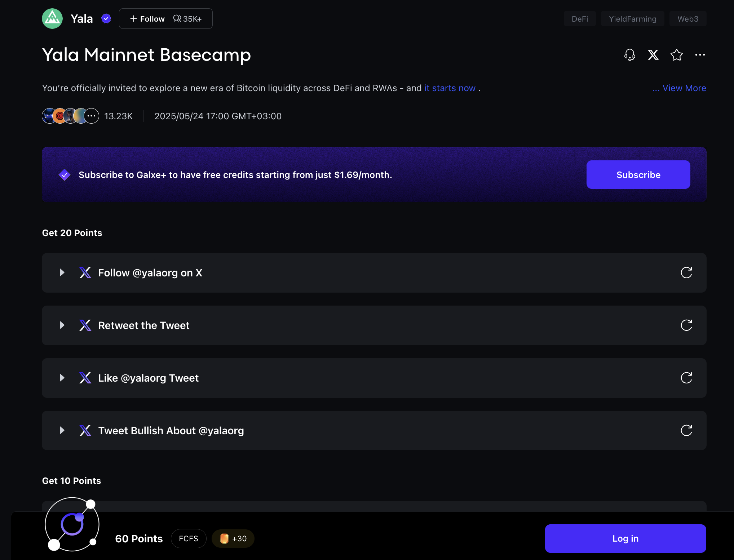Click the Follow @yalaorg on X label
The image size is (734, 560).
click(x=150, y=273)
